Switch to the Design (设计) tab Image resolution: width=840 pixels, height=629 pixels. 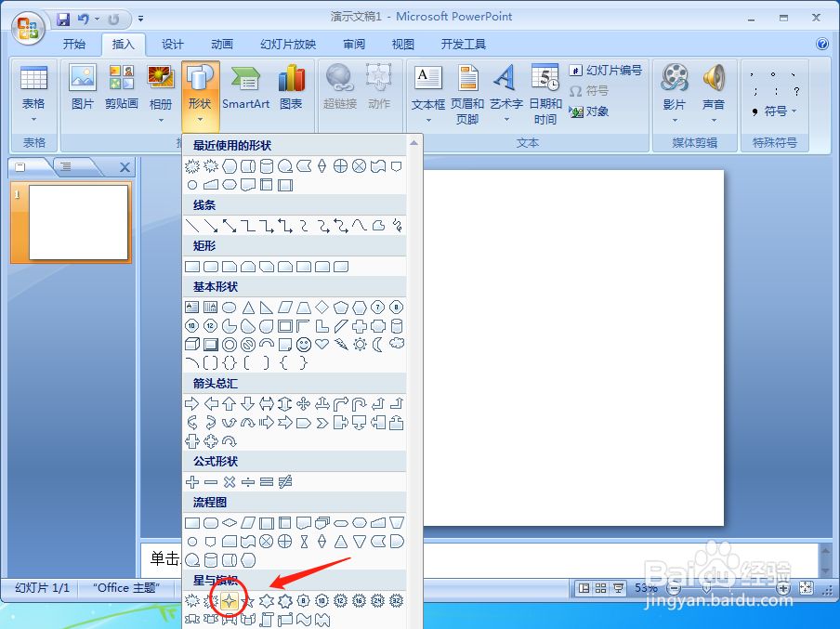tap(173, 44)
